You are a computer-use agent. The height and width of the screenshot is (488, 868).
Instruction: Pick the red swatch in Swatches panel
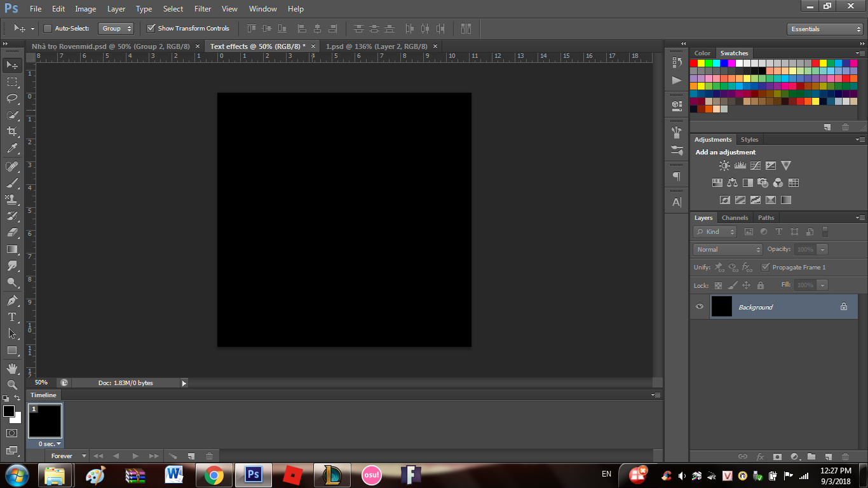tap(694, 64)
